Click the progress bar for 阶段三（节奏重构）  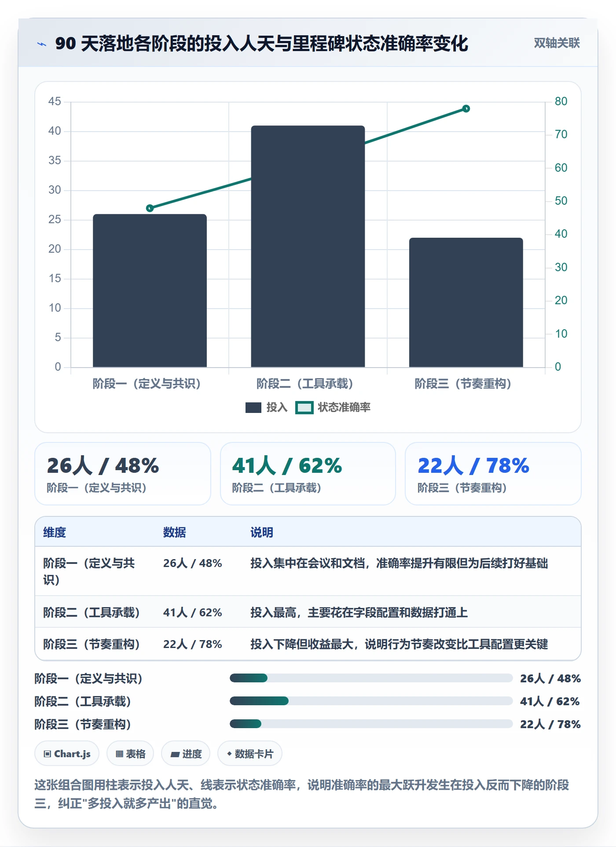point(371,724)
